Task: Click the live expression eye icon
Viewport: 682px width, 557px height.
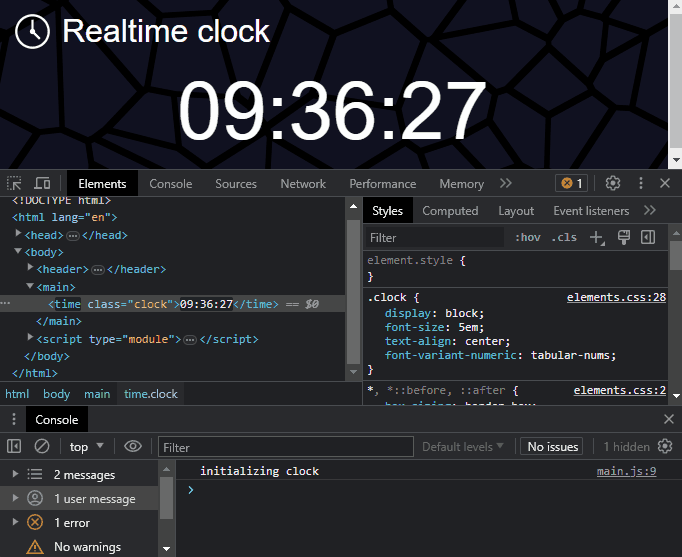Action: (x=133, y=446)
